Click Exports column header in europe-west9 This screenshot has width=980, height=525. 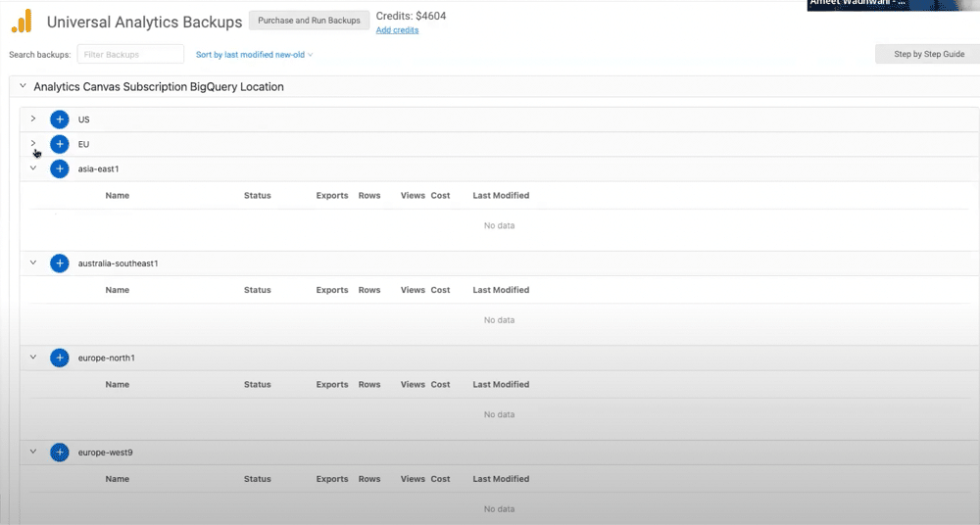coord(332,479)
